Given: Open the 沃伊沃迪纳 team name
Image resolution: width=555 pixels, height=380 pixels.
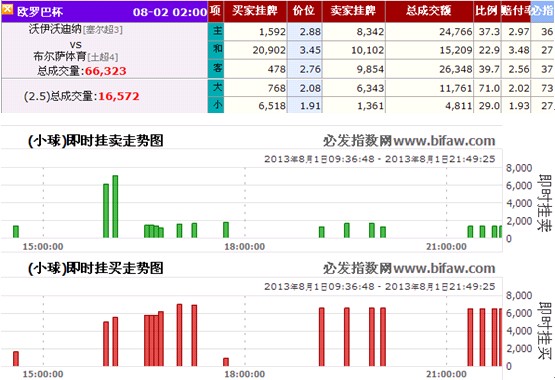Looking at the screenshot, I should (x=55, y=29).
